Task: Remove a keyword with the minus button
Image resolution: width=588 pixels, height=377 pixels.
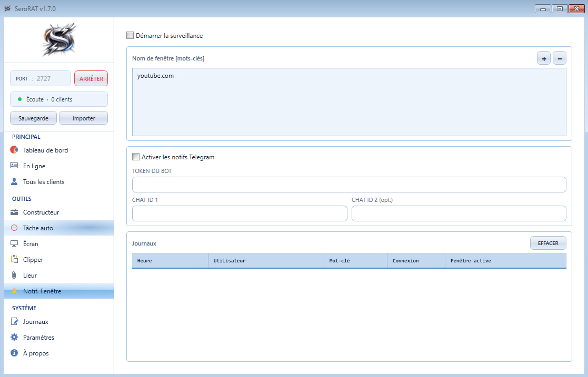Action: click(560, 58)
